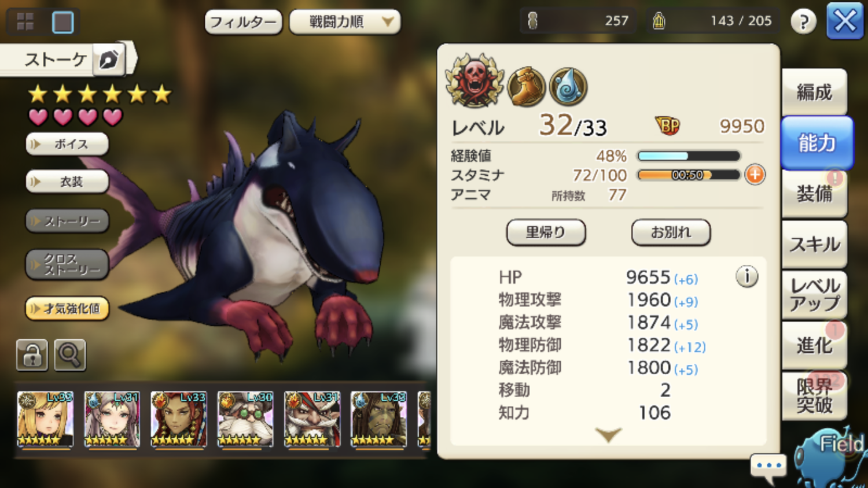Click the フィルター button
The height and width of the screenshot is (488, 868).
coord(244,22)
